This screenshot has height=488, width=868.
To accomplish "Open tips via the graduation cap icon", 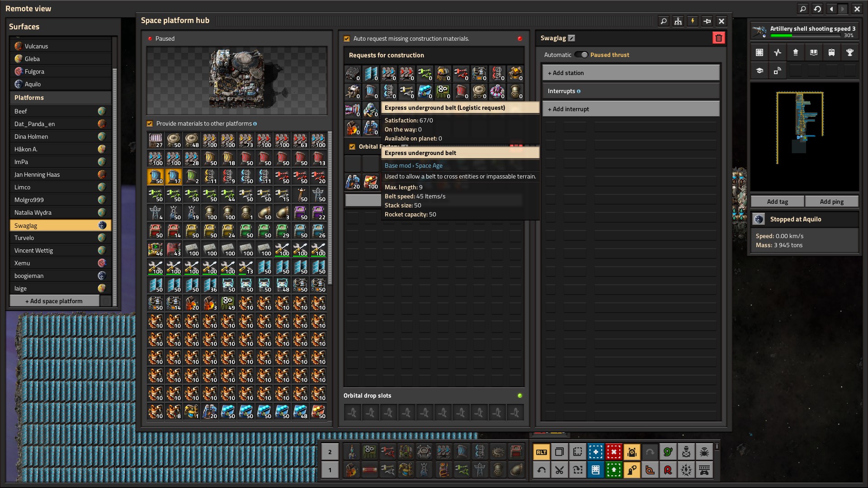I will point(759,70).
